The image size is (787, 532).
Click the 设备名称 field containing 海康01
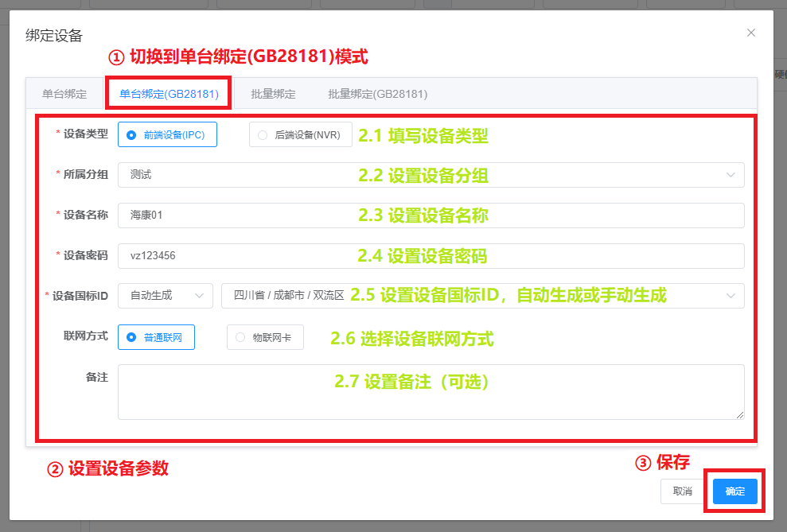click(x=431, y=216)
